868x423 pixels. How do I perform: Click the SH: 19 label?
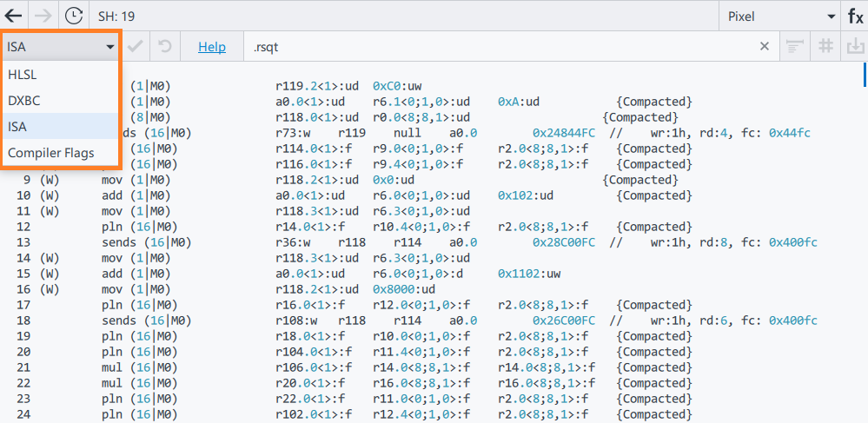[x=116, y=16]
